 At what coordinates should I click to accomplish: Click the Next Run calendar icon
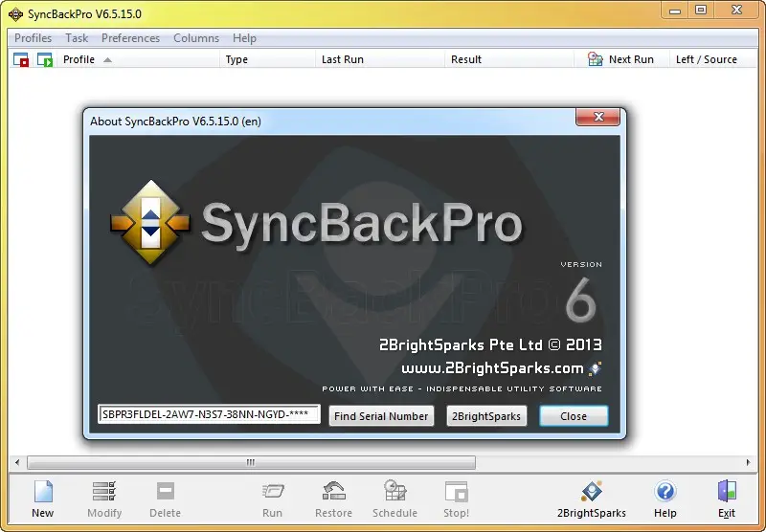click(x=595, y=59)
